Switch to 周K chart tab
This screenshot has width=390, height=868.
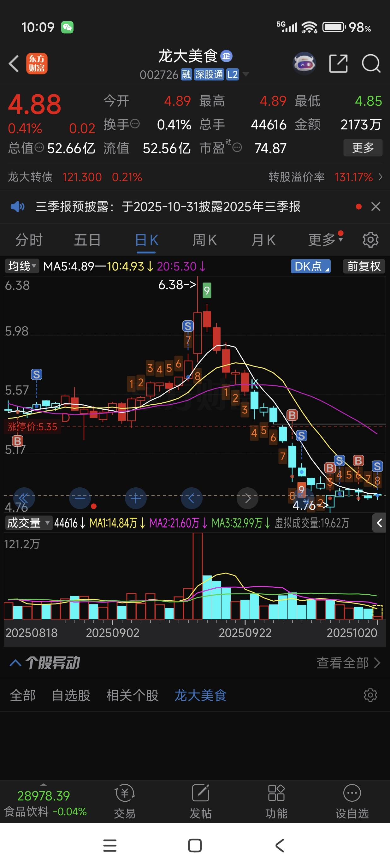(205, 240)
